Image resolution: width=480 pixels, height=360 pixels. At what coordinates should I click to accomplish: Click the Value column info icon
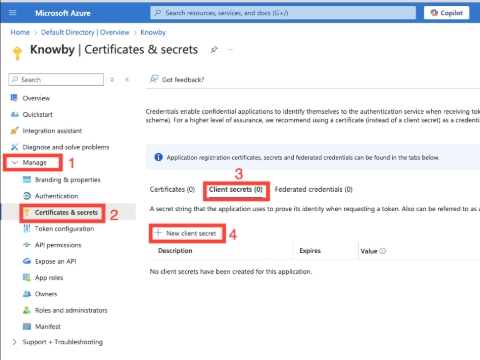point(383,251)
